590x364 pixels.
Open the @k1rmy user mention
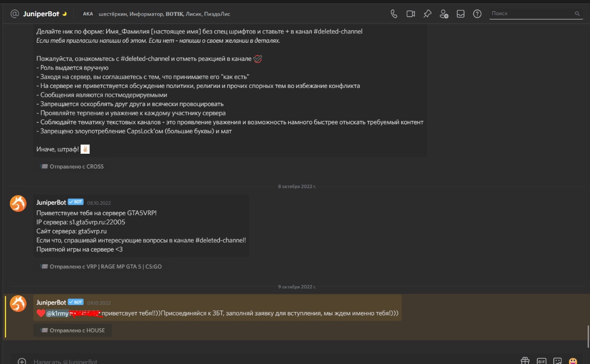[58, 313]
